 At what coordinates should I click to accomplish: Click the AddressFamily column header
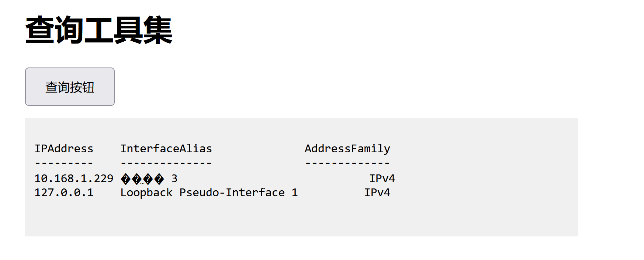point(347,149)
